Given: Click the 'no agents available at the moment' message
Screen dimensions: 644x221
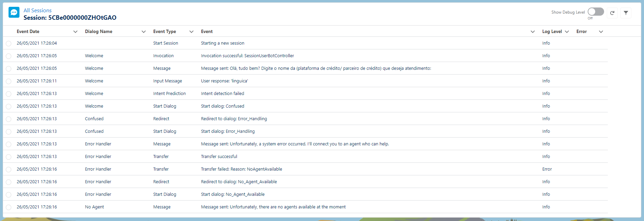Looking at the screenshot, I should coord(273,207).
